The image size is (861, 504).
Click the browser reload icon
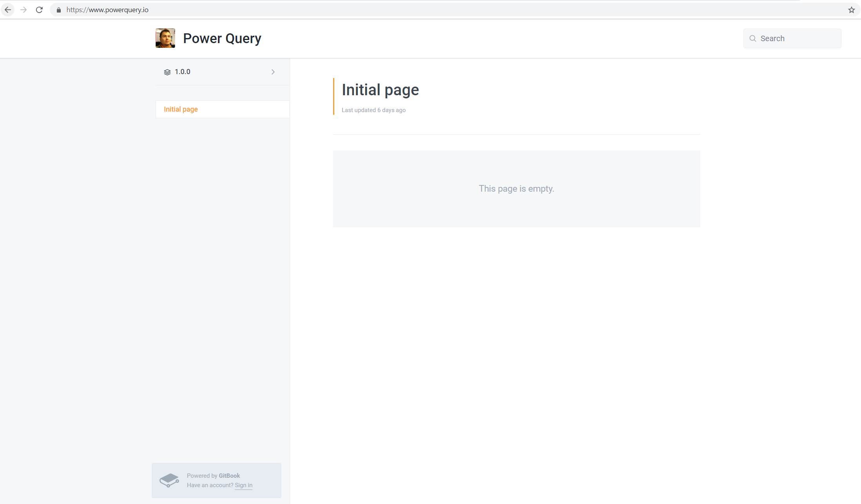point(39,9)
